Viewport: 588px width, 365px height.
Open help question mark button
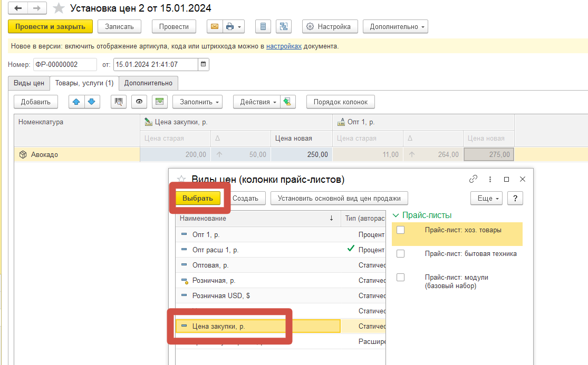515,199
